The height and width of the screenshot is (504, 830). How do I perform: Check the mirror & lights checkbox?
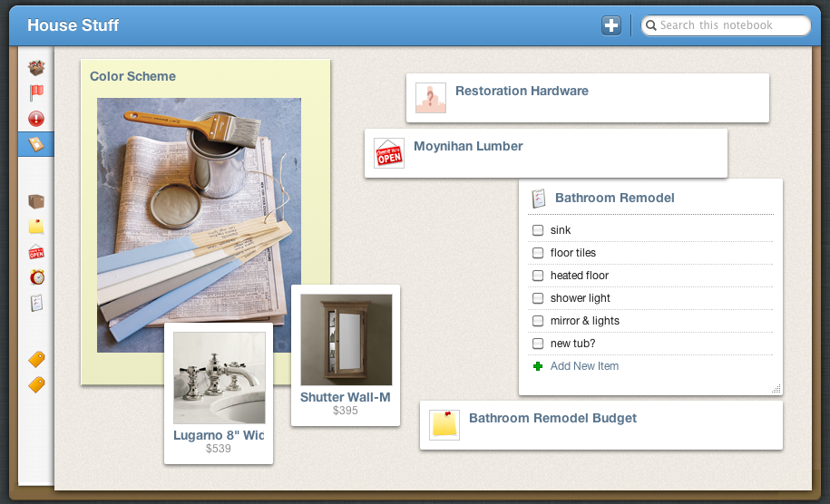[x=538, y=321]
